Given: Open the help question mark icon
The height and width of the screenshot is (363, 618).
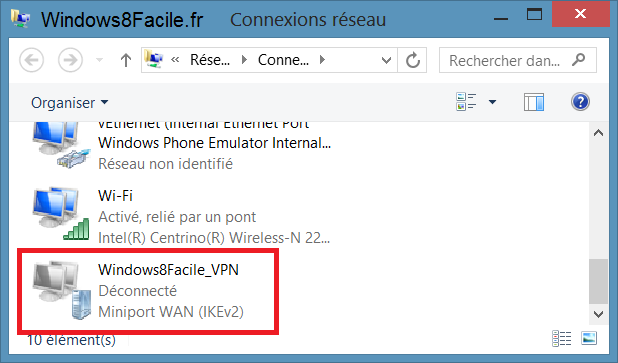Looking at the screenshot, I should coord(580,102).
